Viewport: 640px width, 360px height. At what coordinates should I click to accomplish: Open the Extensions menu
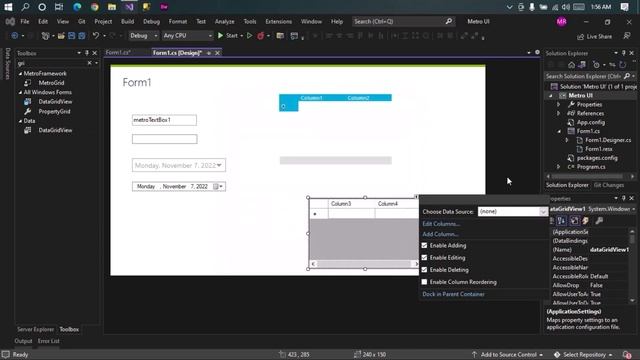pos(278,22)
